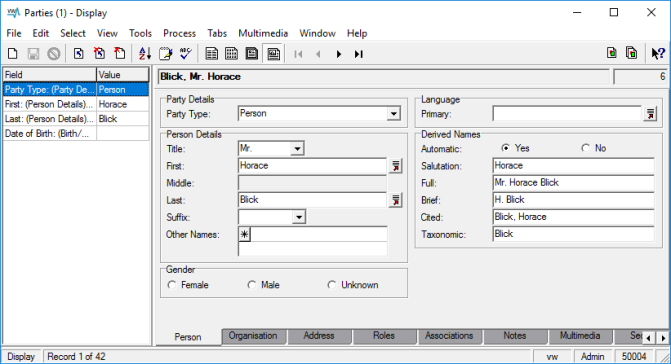
Task: Switch to List view icon
Action: tap(211, 54)
